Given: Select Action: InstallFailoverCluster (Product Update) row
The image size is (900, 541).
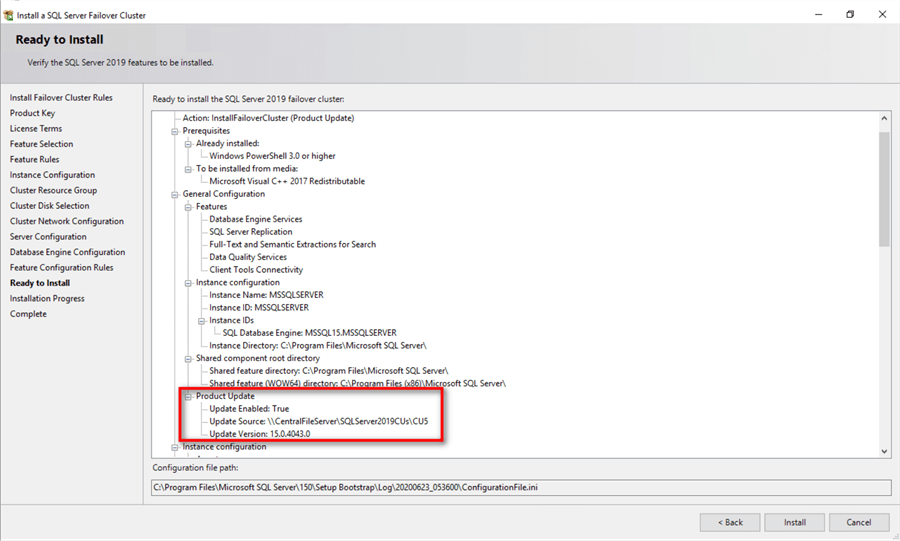Looking at the screenshot, I should coord(268,118).
